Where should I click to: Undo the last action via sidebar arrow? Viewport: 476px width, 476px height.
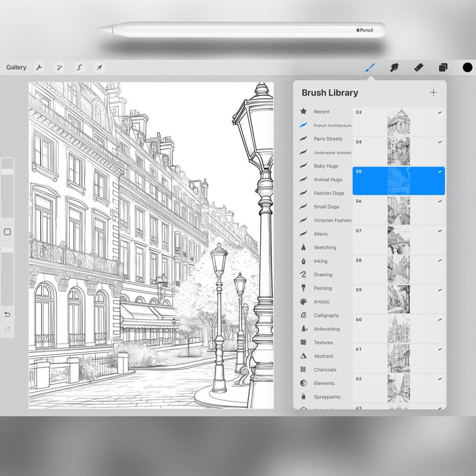pos(7,314)
